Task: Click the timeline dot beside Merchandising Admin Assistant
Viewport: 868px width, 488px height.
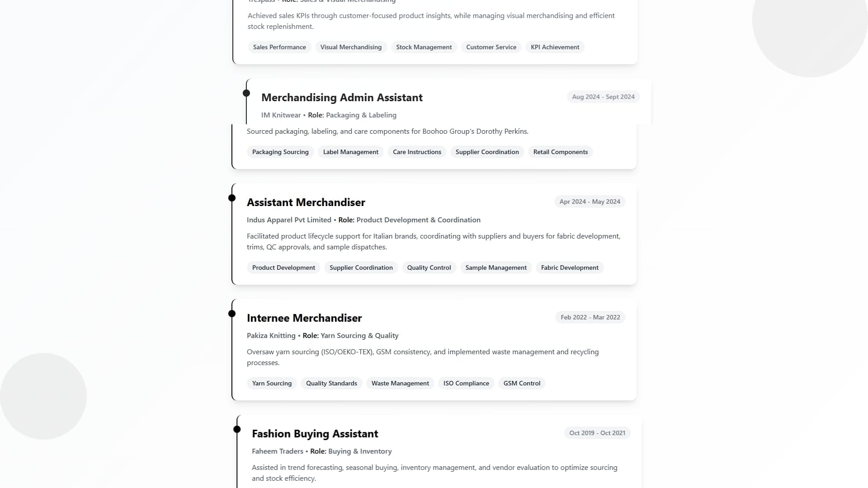Action: pos(246,93)
